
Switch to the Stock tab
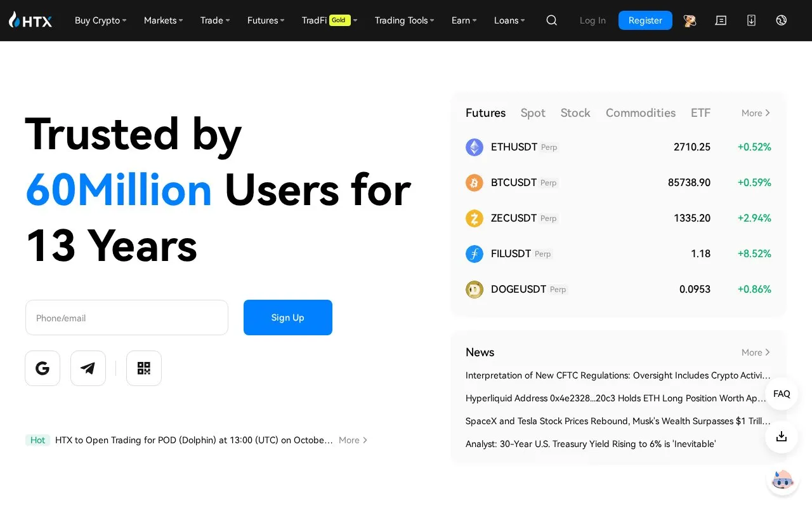pos(575,113)
